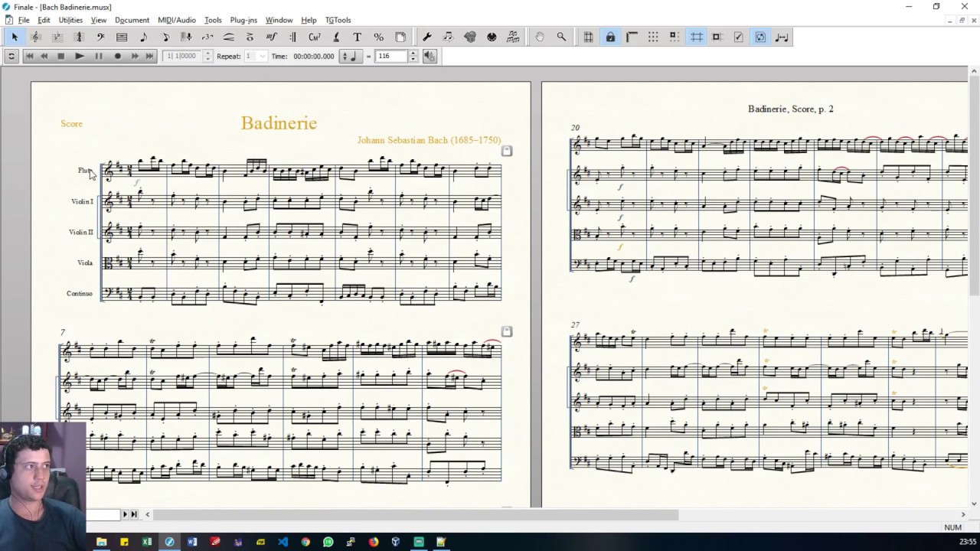Rewind to the beginning of the score
This screenshot has height=551, width=980.
(x=29, y=56)
